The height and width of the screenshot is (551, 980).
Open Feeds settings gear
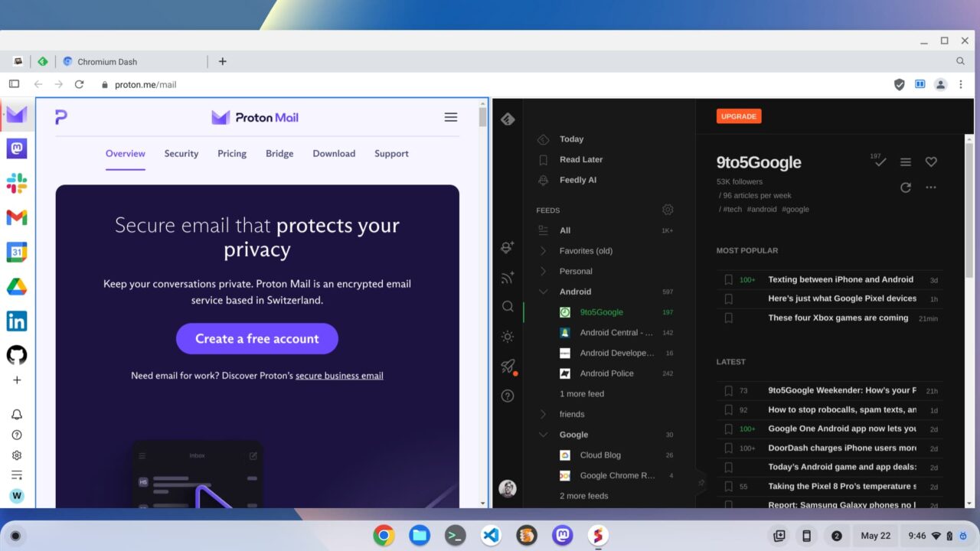coord(668,210)
